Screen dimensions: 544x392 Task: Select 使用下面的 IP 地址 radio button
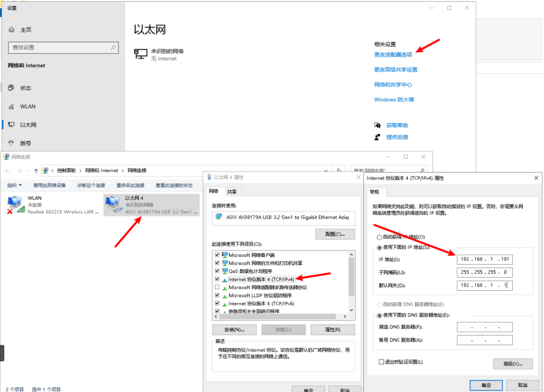(x=379, y=248)
